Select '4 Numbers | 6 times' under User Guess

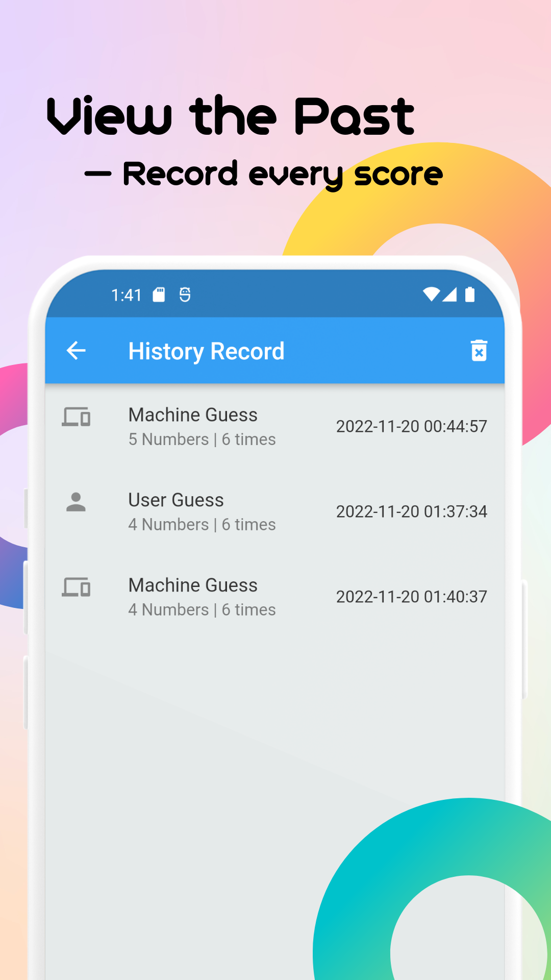(202, 525)
